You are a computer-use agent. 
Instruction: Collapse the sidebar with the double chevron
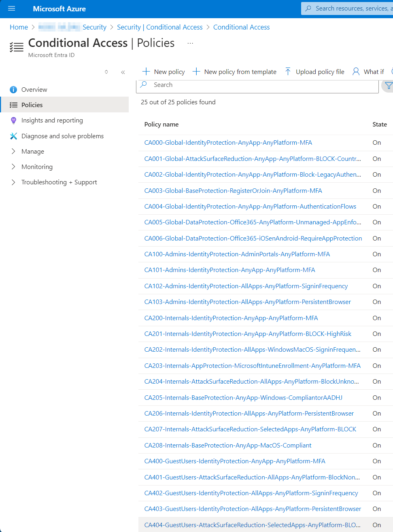pos(123,72)
